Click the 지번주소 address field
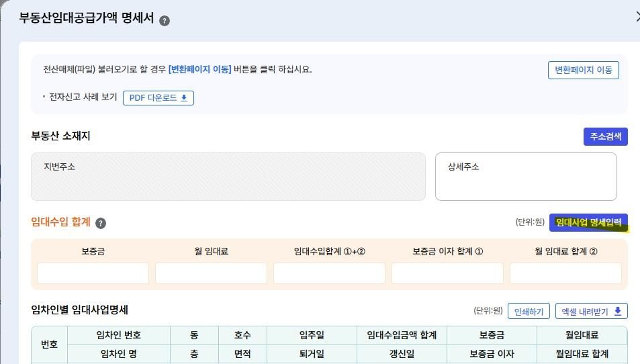This screenshot has height=364, width=640. point(228,177)
